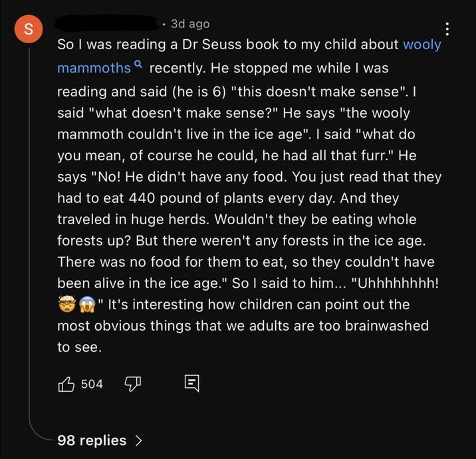The height and width of the screenshot is (459, 476).
Task: Click the orange "S" profile avatar
Action: [x=28, y=29]
